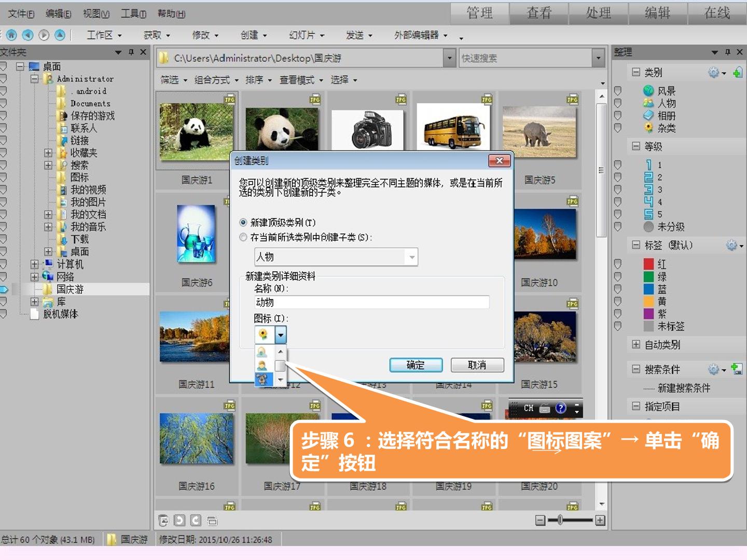Click the blue 蓝 label swatch
747x560 pixels.
coord(648,289)
